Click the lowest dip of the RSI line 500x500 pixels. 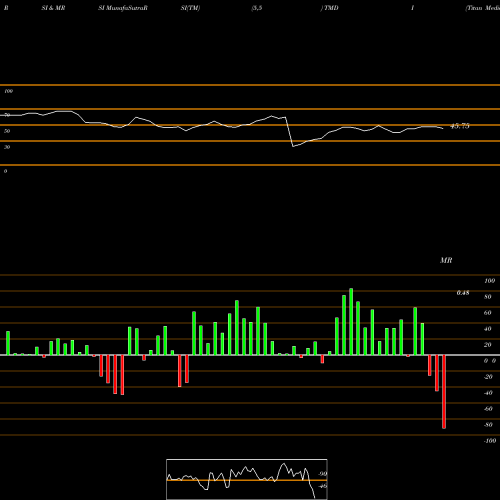click(x=293, y=146)
